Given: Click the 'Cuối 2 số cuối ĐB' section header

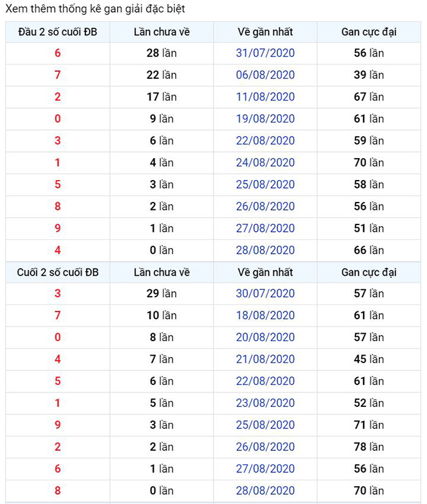Looking at the screenshot, I should point(57,273).
